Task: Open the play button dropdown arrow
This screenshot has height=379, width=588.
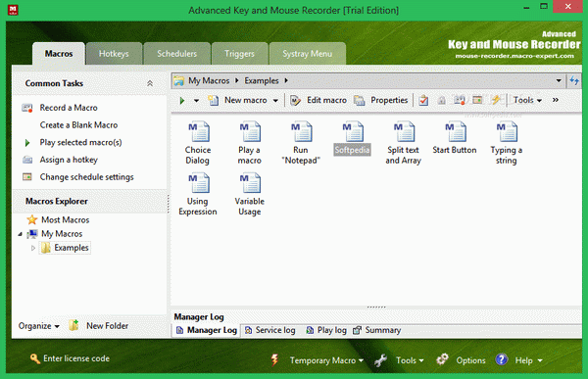Action: point(196,101)
